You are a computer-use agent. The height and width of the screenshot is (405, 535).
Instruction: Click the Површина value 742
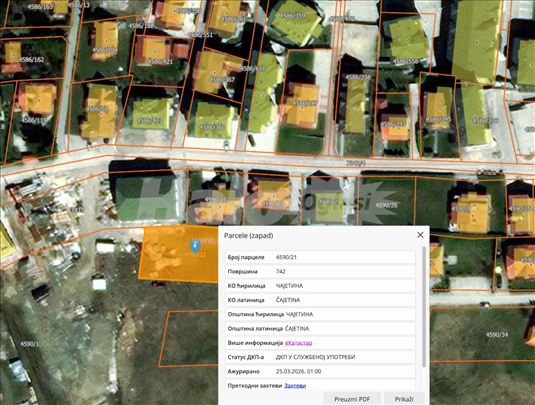tap(280, 272)
